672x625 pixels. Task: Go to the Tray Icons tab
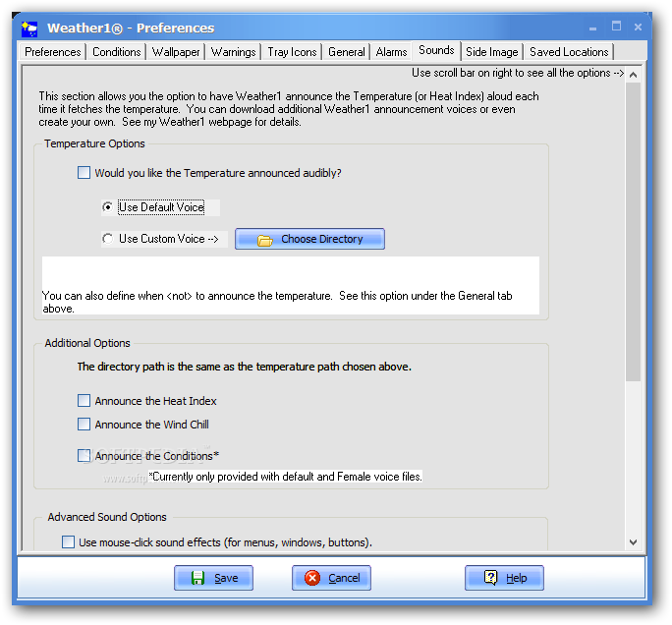(x=292, y=52)
